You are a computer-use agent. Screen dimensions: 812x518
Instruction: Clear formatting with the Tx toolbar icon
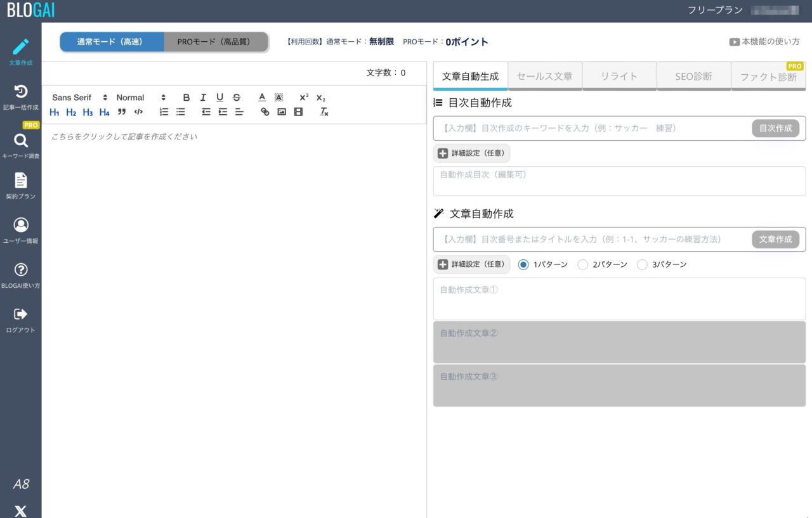tap(324, 112)
